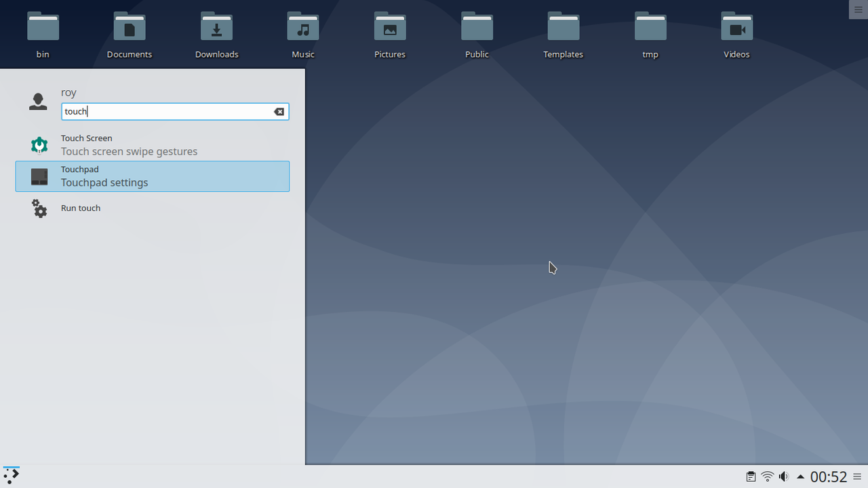Open the desktop toolbox menu button

[x=858, y=9]
